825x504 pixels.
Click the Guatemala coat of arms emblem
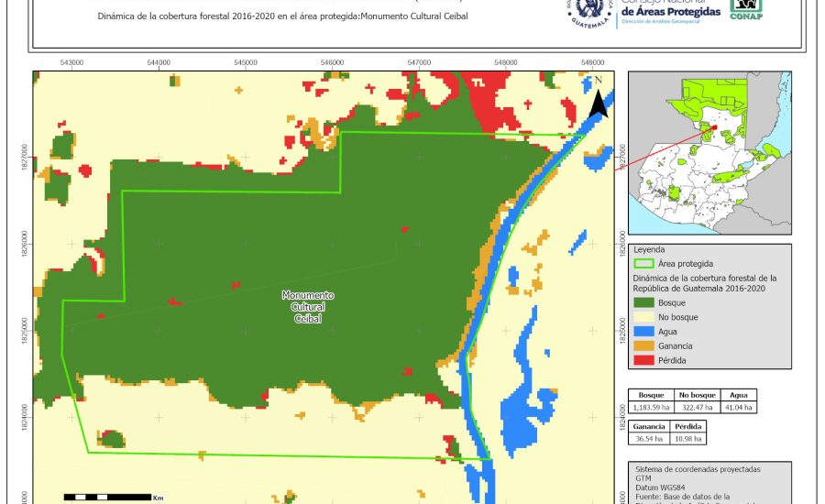(593, 11)
